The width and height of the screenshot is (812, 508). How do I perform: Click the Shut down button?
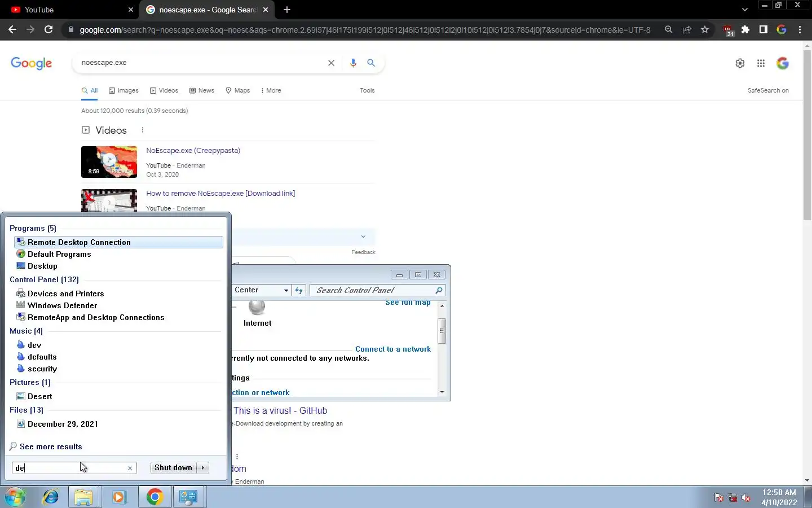pos(173,467)
